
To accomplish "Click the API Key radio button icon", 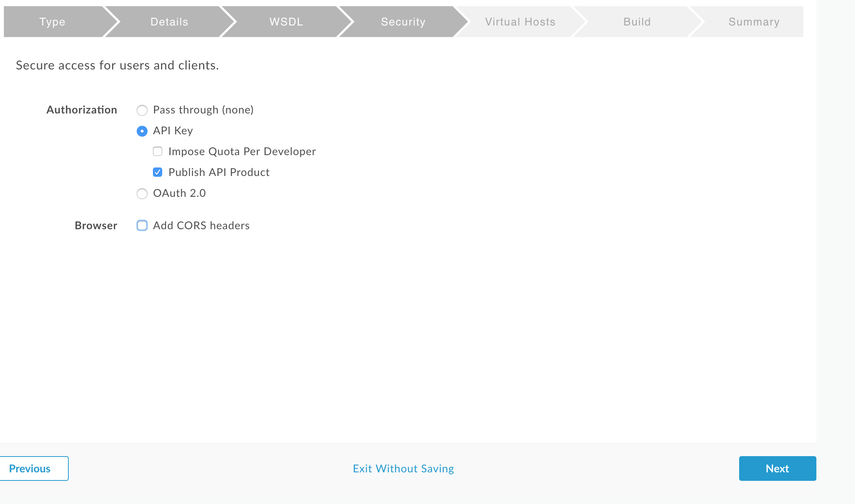I will coord(142,130).
